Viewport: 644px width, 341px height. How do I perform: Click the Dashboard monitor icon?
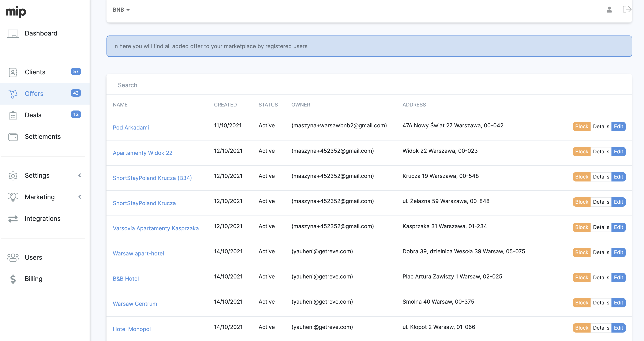pos(13,34)
